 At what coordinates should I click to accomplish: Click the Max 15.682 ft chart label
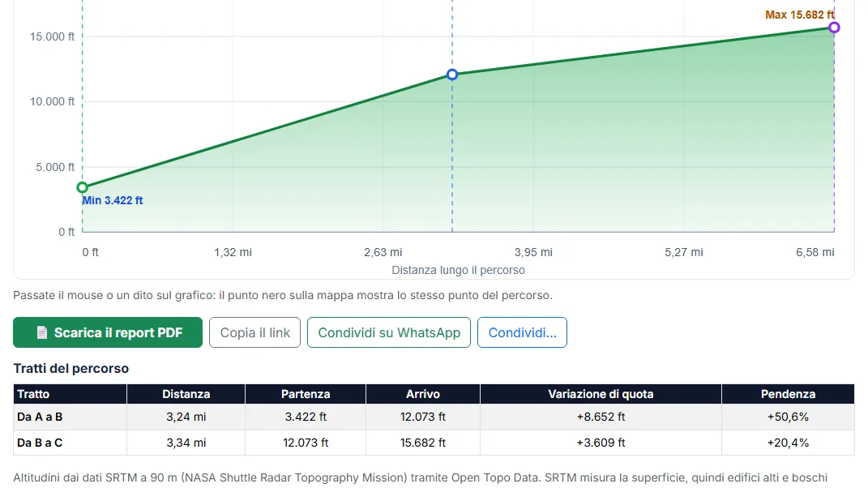click(x=799, y=15)
